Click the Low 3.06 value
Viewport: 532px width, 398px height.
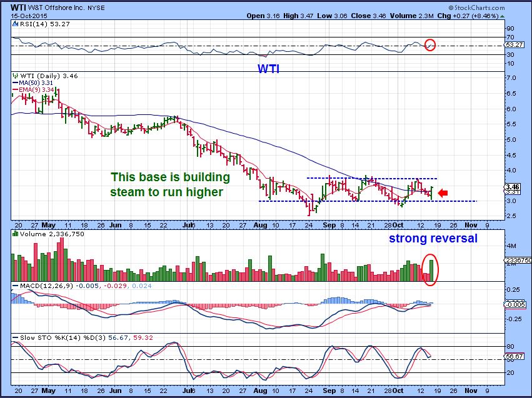coord(332,16)
